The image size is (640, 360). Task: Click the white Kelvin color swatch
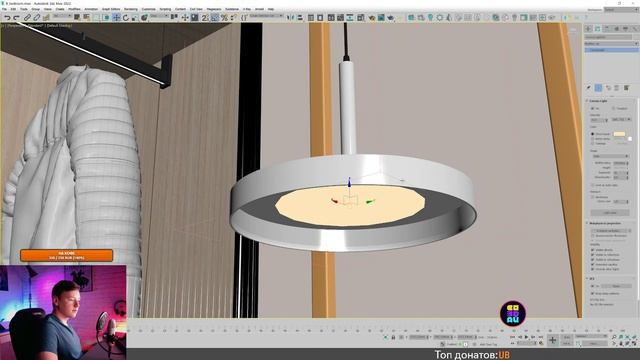tap(629, 139)
